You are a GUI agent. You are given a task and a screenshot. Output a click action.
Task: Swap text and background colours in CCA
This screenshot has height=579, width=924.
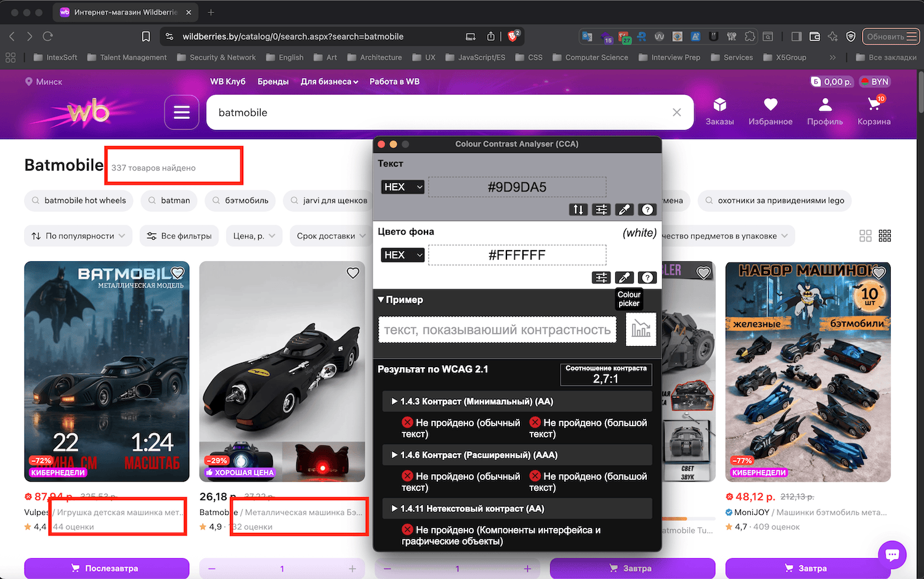pos(578,209)
